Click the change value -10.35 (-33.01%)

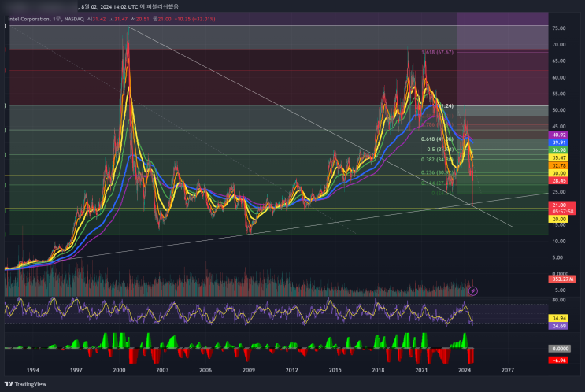pos(195,19)
